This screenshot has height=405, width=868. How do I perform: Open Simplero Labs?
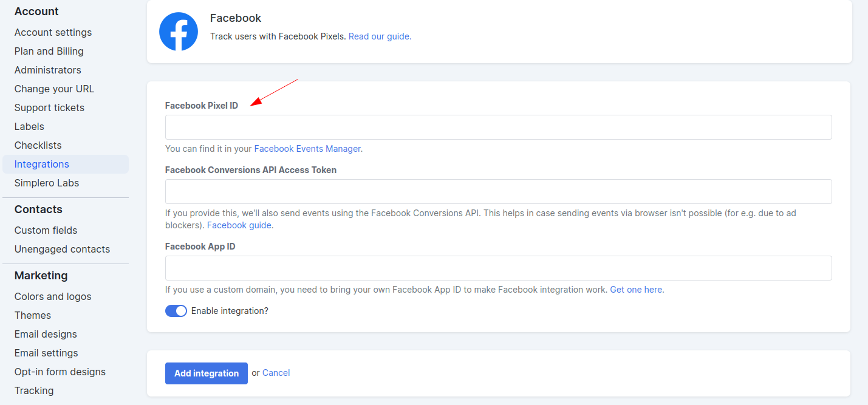click(x=47, y=183)
